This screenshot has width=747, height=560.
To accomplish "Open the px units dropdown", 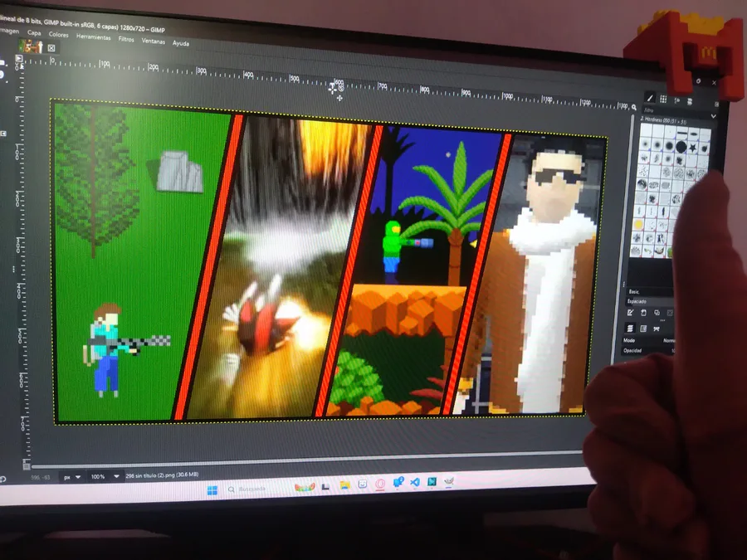I will (72, 477).
